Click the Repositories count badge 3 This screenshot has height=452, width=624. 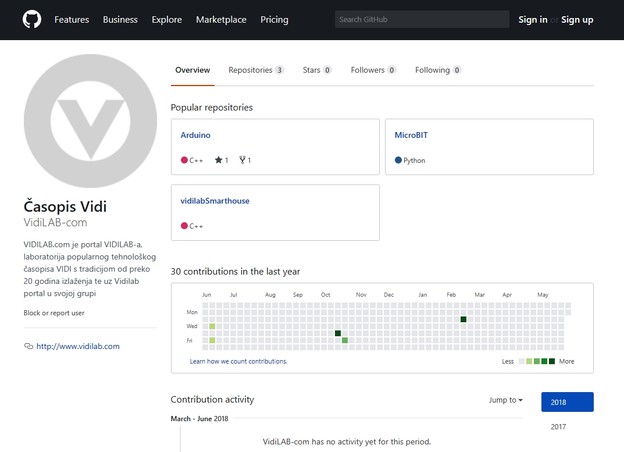[x=279, y=70]
